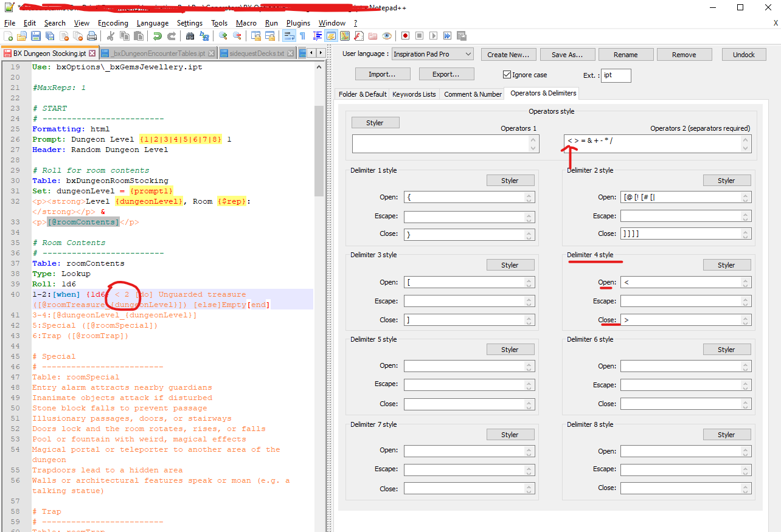Open Styler for Operators style
The width and height of the screenshot is (781, 532).
(375, 123)
